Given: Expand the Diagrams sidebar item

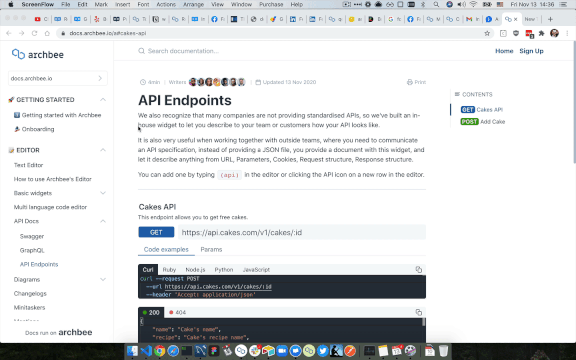Looking at the screenshot, I should point(103,280).
